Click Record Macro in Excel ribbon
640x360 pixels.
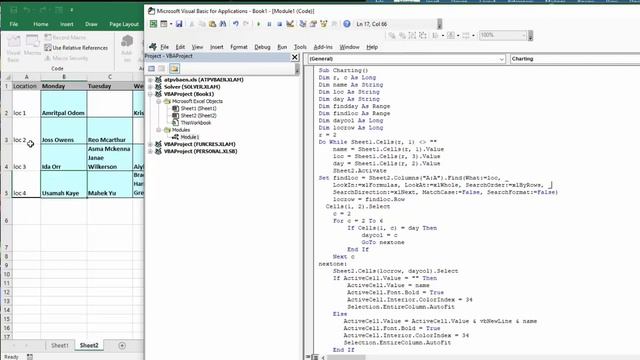click(x=65, y=37)
